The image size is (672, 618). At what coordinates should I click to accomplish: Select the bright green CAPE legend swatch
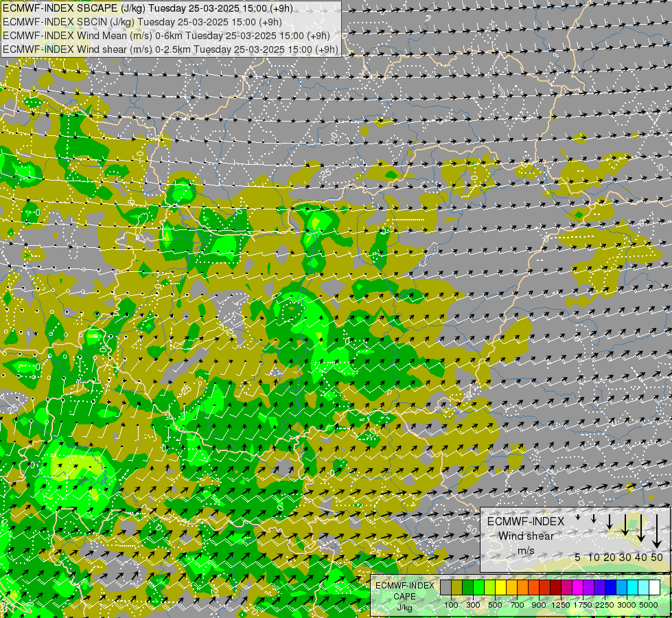click(x=478, y=587)
